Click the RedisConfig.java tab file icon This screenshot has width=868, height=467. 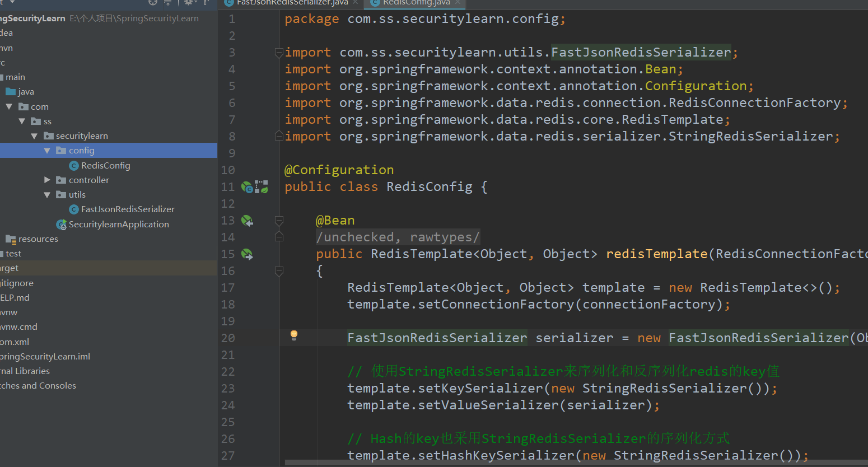tap(376, 3)
